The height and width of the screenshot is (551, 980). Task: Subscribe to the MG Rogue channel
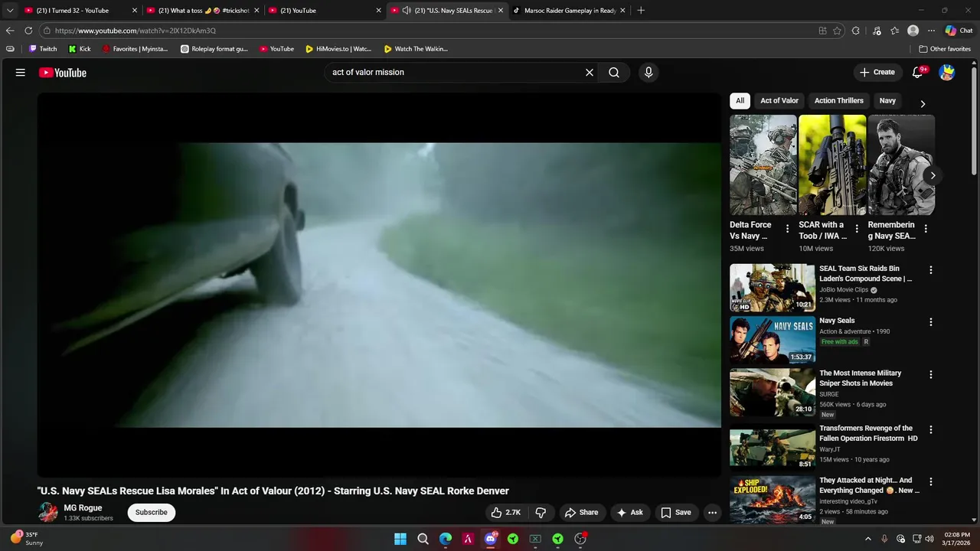pos(152,513)
